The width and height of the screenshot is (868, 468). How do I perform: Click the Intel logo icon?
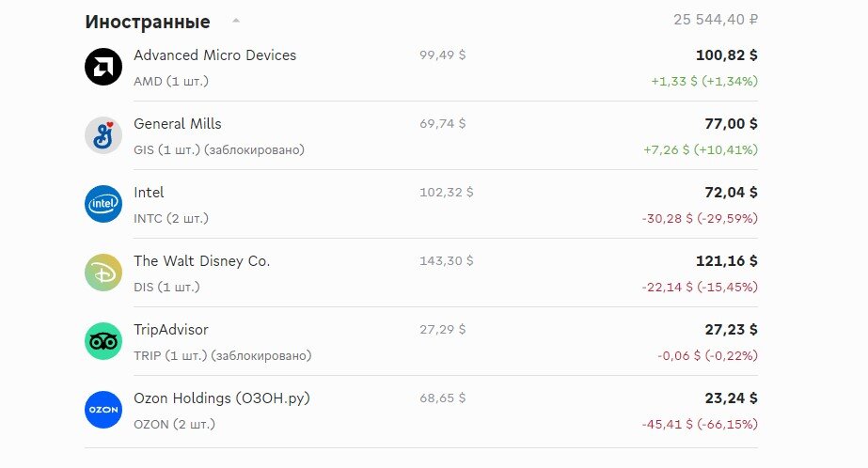point(103,204)
